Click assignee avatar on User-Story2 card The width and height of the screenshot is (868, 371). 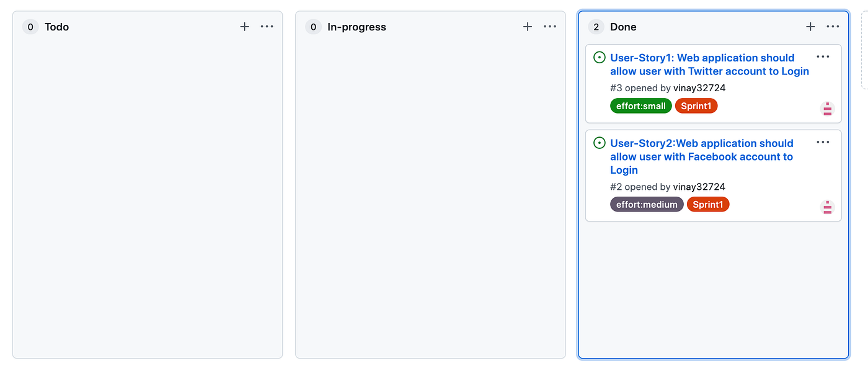827,207
